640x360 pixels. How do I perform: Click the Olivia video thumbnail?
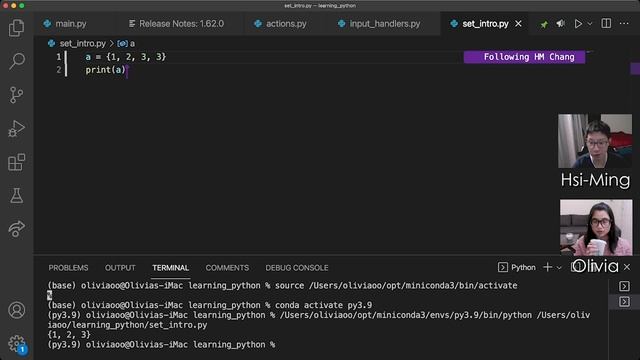click(596, 227)
